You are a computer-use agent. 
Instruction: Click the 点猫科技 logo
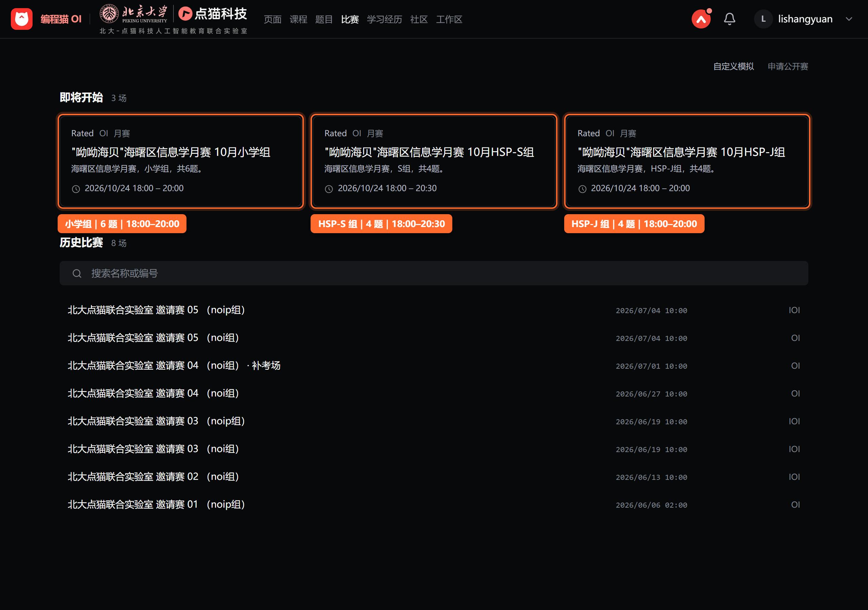pos(213,14)
